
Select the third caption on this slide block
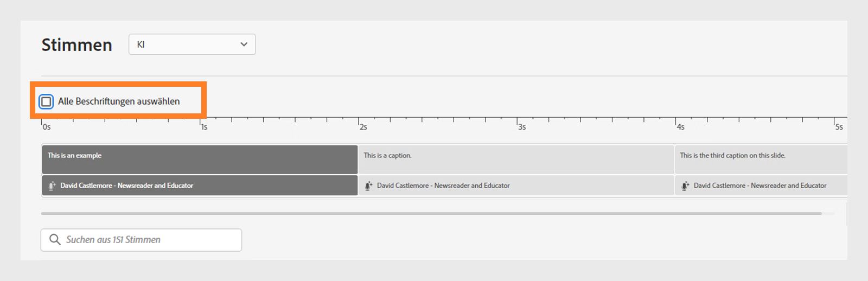(x=759, y=159)
